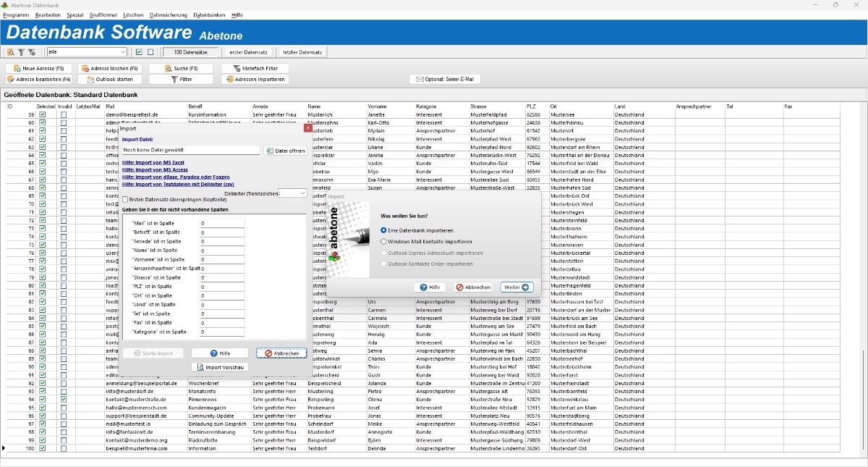868x467 pixels.
Task: Select 'Windows Mail Kontakte importieren' radio option
Action: pos(426,242)
